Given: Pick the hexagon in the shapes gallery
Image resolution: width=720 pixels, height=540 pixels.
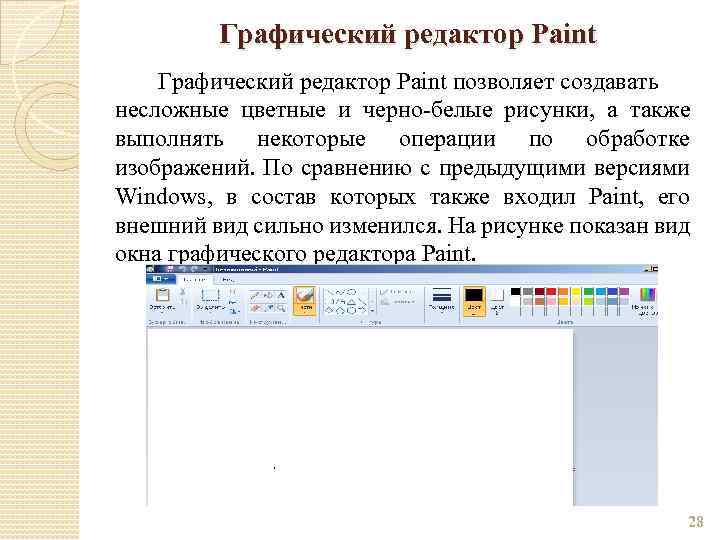Looking at the screenshot, I should pyautogui.click(x=351, y=311).
